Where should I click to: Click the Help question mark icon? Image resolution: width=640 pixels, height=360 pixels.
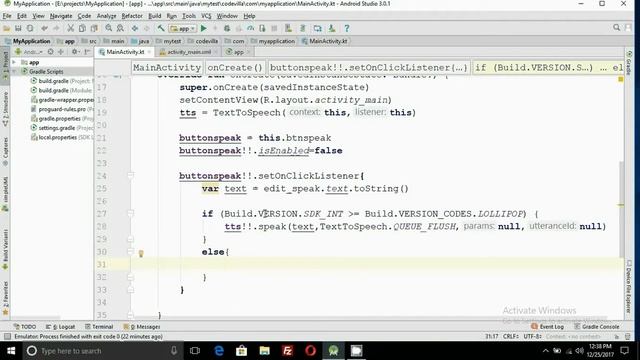(x=347, y=29)
